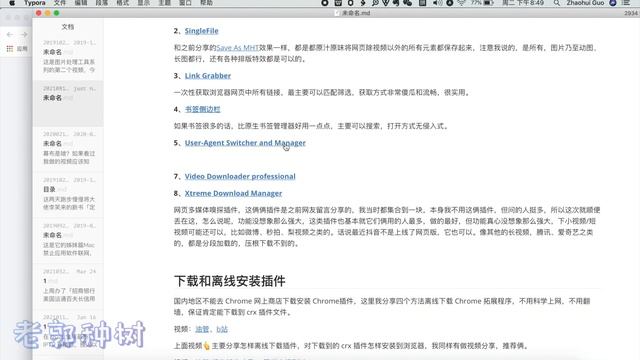
Task: Open the 目录 file in sidebar
Action: pyautogui.click(x=68, y=194)
